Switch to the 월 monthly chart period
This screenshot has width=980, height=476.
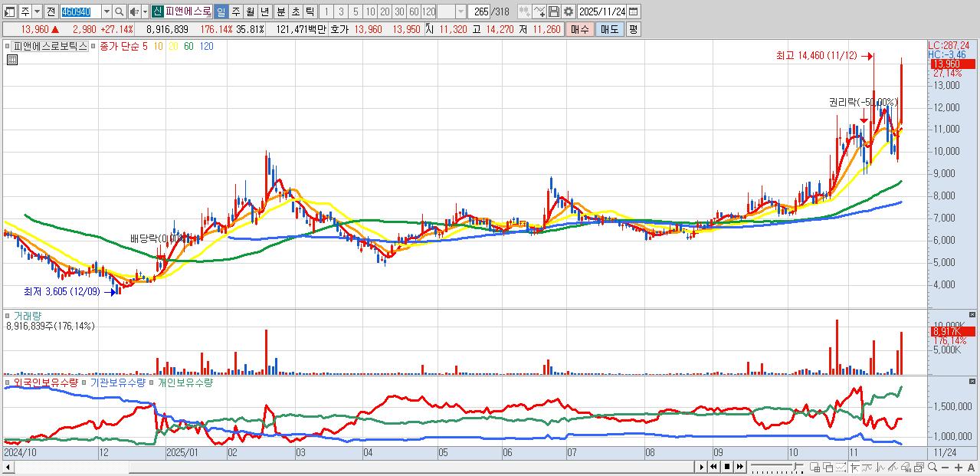click(x=250, y=11)
